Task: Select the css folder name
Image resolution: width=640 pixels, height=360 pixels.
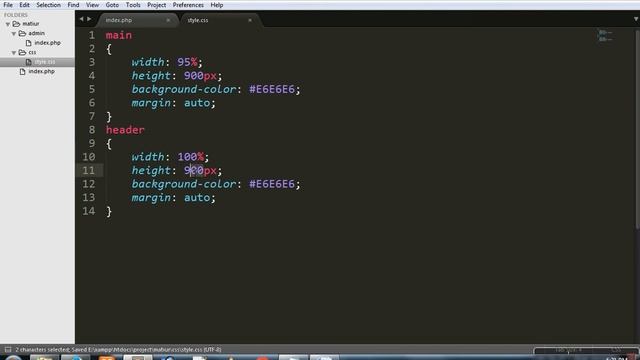Action: pyautogui.click(x=32, y=52)
